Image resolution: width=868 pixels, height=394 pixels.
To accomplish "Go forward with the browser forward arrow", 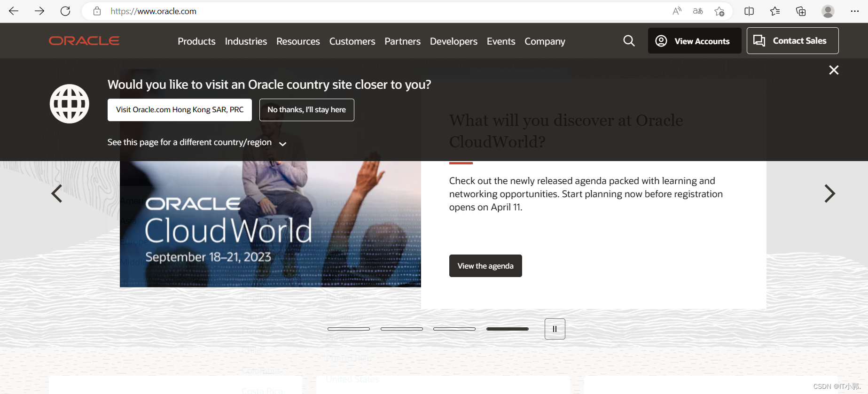I will [39, 11].
